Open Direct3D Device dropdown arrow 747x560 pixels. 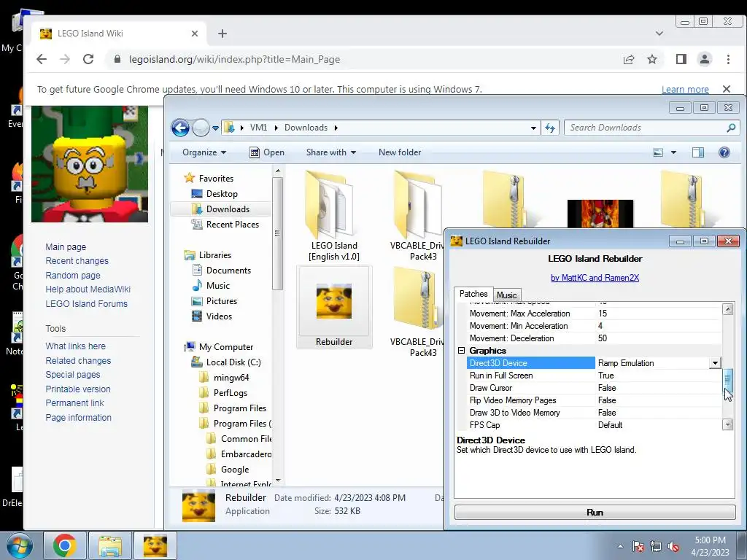point(715,363)
